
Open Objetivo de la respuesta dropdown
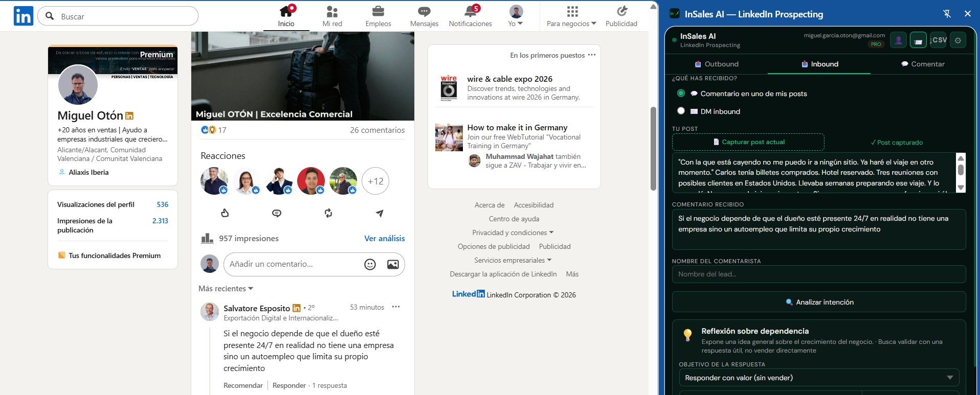(819, 378)
